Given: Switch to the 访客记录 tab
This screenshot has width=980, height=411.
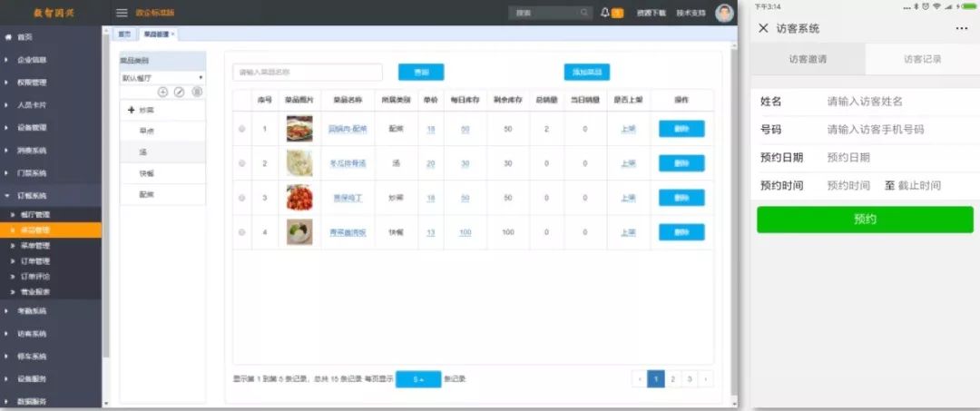Looking at the screenshot, I should point(922,59).
